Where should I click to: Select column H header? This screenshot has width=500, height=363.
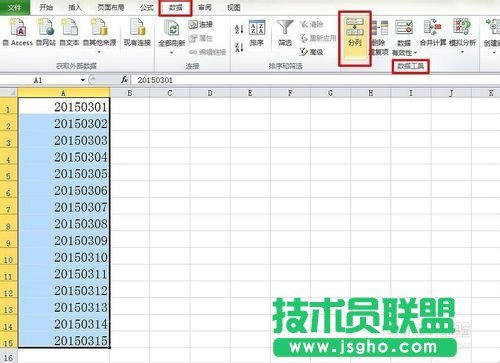coord(371,93)
